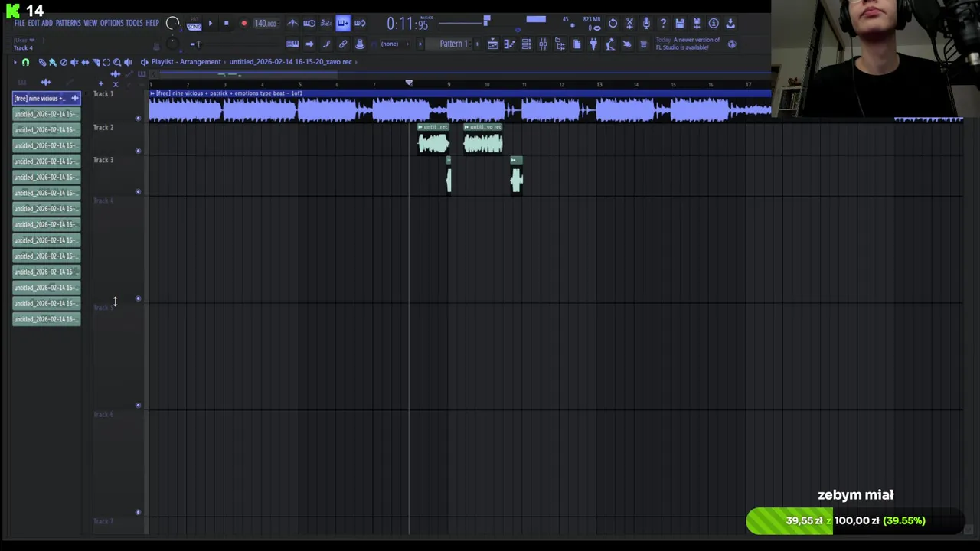Toggle mute dot of Track 3
The image size is (980, 551).
tap(138, 191)
